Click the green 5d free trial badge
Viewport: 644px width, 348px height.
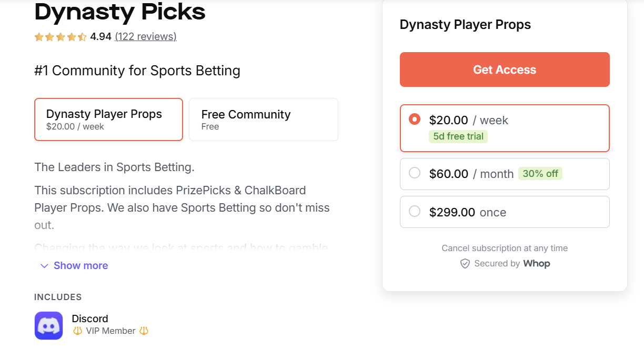tap(458, 136)
